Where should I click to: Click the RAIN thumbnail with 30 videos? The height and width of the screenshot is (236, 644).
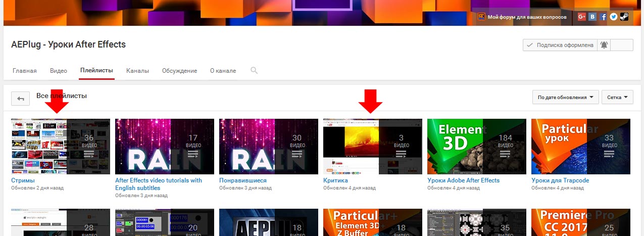point(269,147)
